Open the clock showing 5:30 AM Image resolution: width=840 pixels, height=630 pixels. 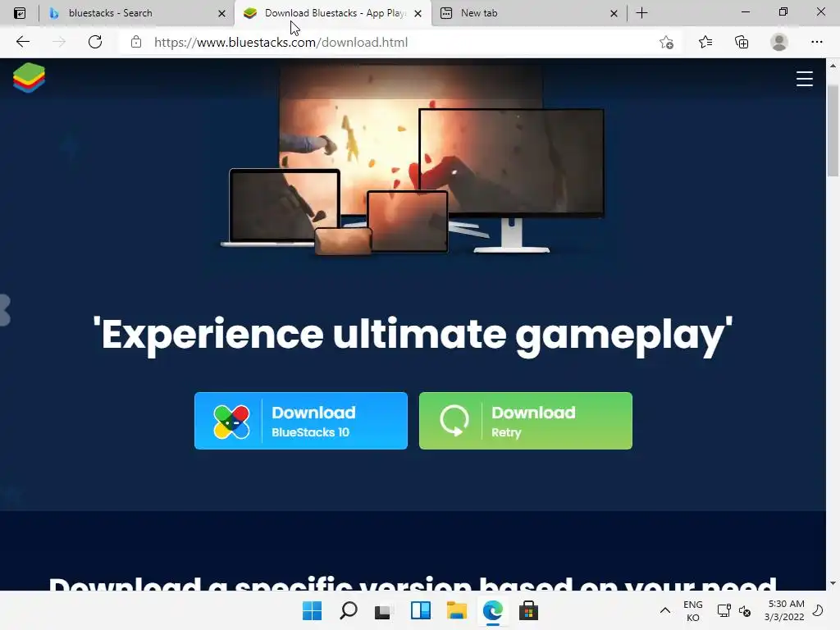tap(785, 610)
